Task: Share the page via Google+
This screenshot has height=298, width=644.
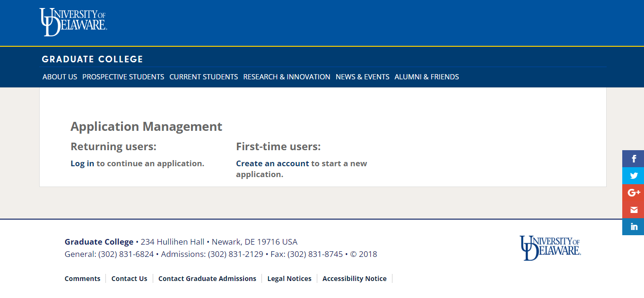Action: click(633, 193)
